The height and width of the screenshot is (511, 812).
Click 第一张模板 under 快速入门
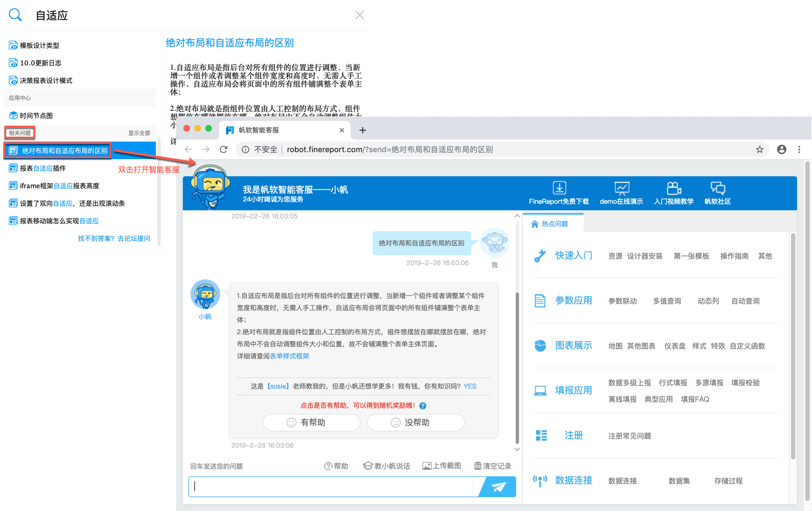pyautogui.click(x=691, y=256)
